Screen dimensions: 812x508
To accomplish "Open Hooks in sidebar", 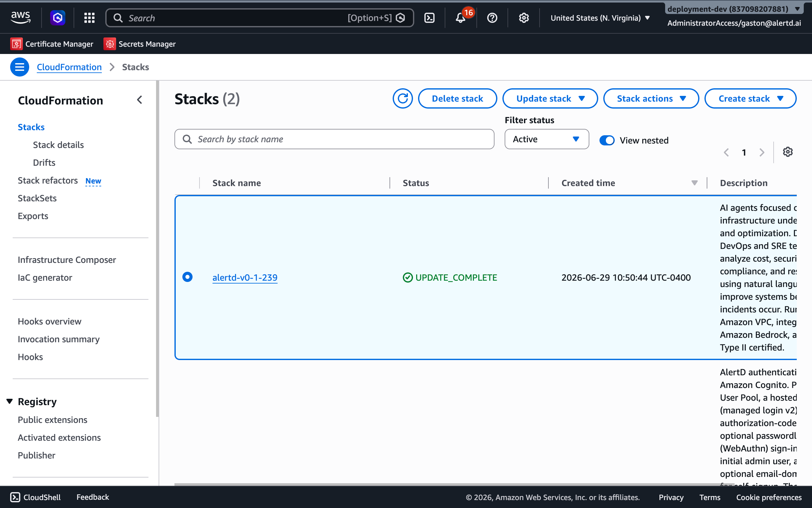I will [x=30, y=357].
